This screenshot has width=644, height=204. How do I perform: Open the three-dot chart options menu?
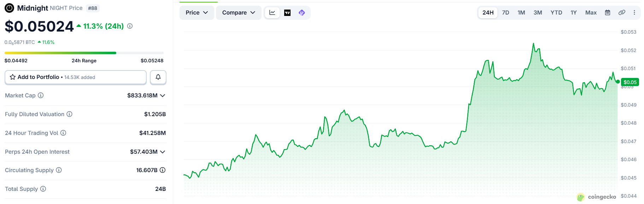tap(634, 13)
